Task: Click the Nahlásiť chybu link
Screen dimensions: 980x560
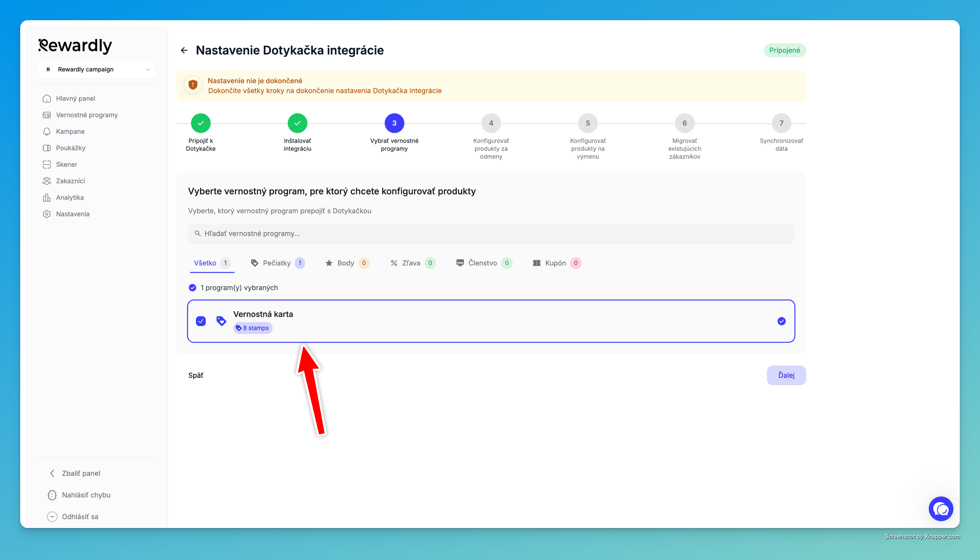Action: point(86,495)
